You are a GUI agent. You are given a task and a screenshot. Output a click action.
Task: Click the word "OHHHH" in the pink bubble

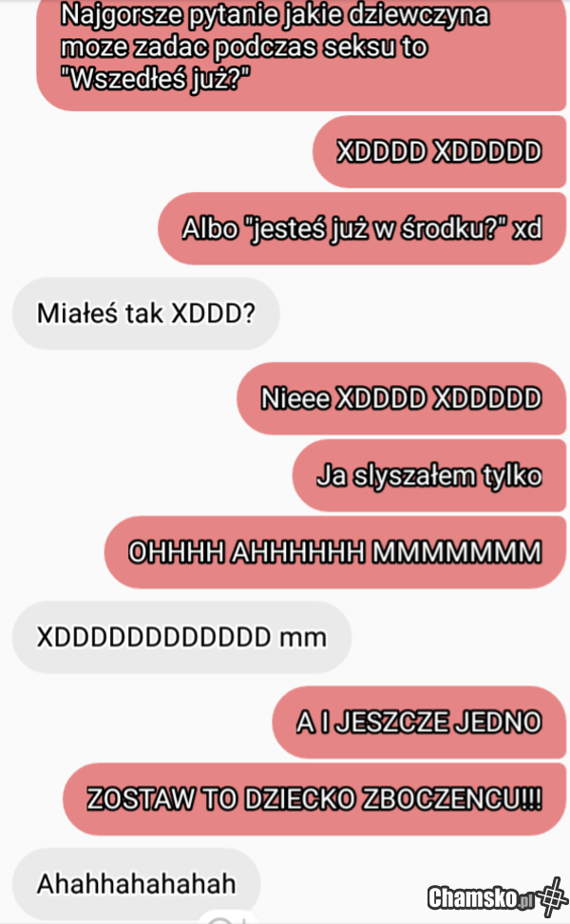[x=177, y=552]
